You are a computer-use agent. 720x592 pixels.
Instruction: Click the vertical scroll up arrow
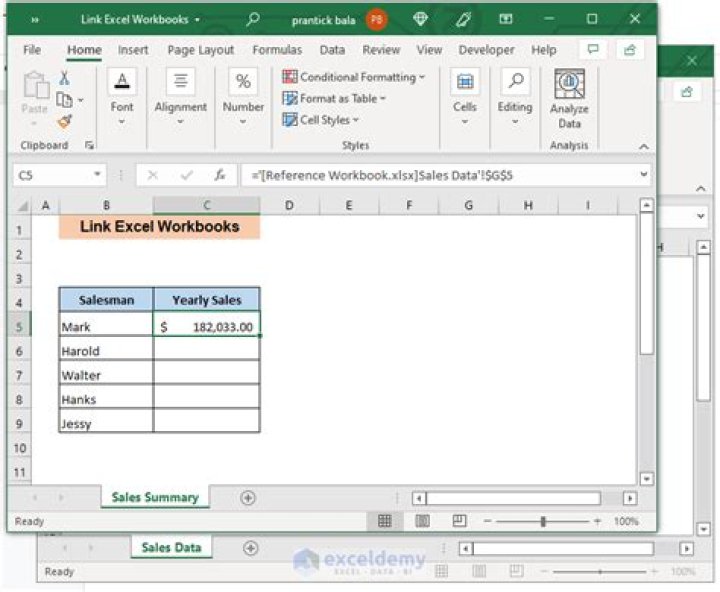(647, 205)
